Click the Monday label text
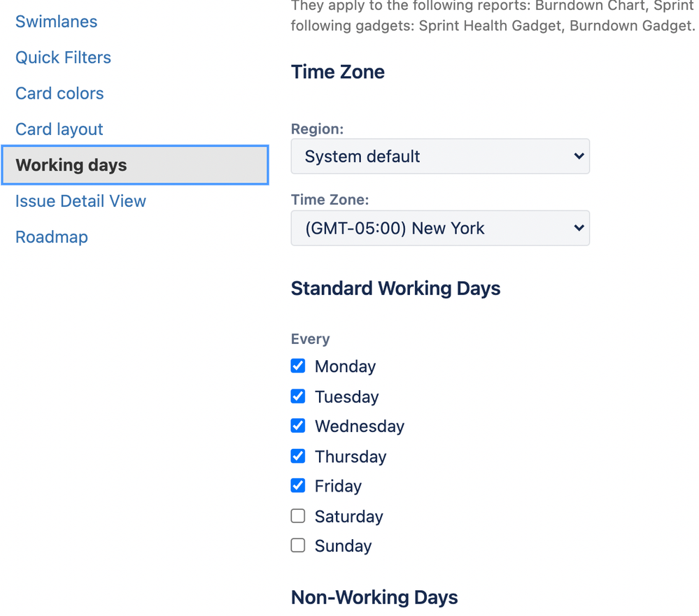Screen dimensions: 699x616 tap(345, 366)
